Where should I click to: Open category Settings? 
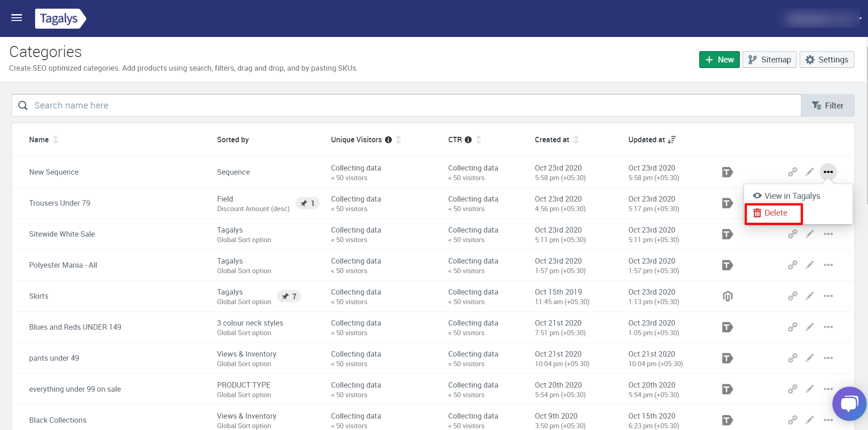(826, 60)
